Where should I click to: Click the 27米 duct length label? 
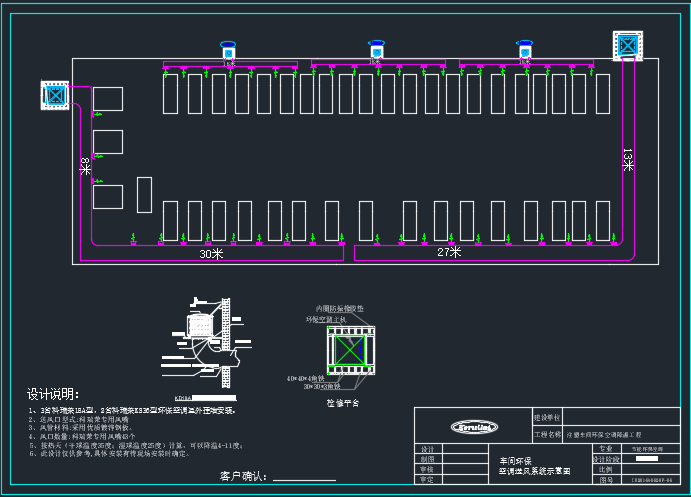[449, 252]
